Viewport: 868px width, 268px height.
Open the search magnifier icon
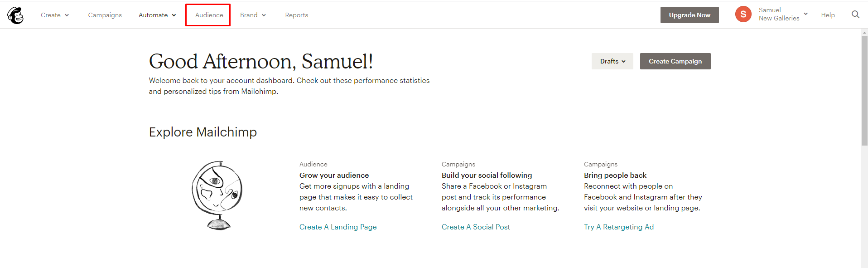[x=855, y=15]
